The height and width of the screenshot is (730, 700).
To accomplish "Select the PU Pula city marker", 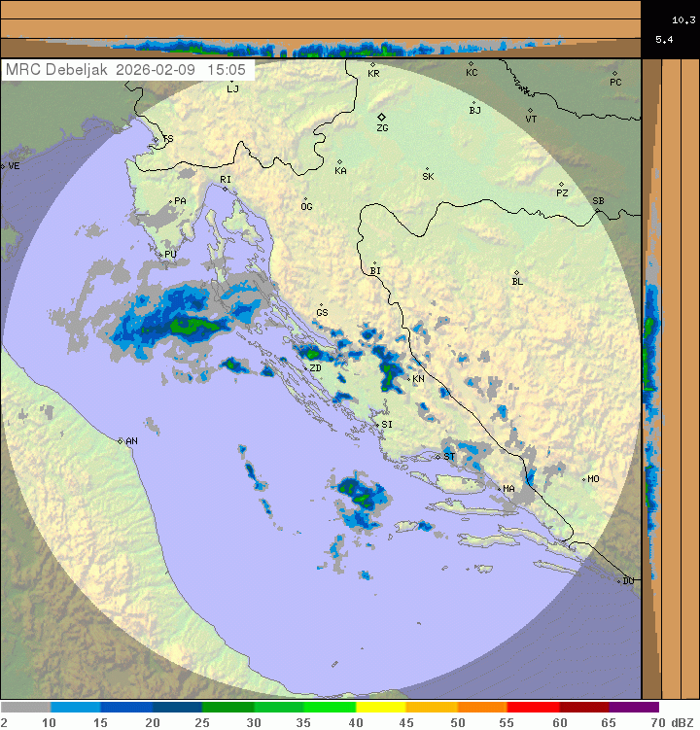I will point(160,255).
